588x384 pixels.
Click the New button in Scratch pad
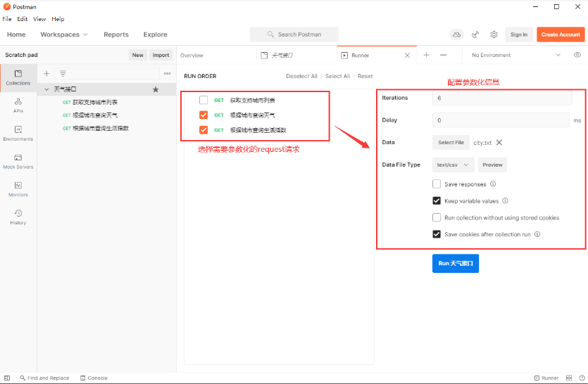pos(137,55)
